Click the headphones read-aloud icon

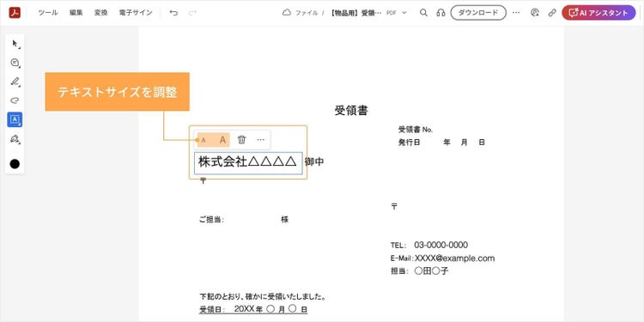point(440,13)
